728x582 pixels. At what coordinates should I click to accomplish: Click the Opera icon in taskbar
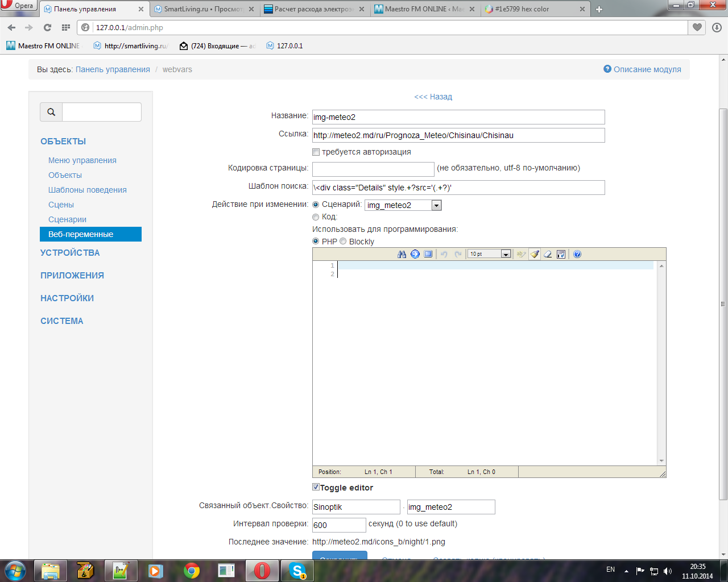[262, 571]
